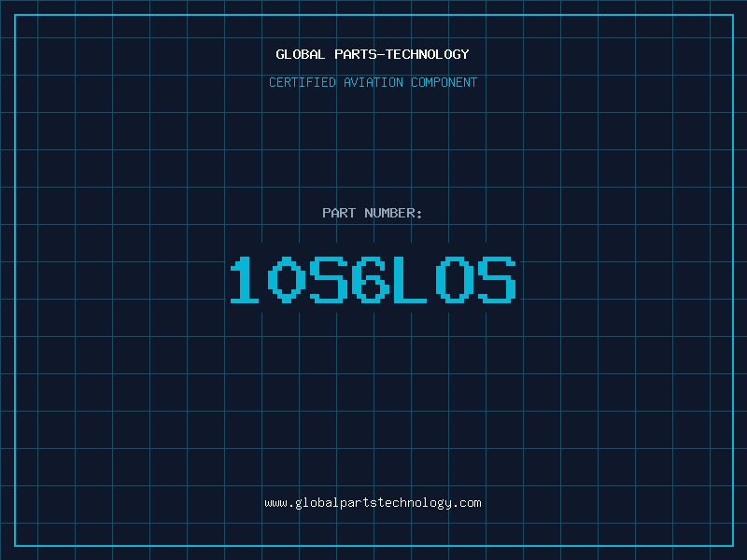
Task: Open the www.globalpartstechnology.com website link
Action: coord(373,503)
